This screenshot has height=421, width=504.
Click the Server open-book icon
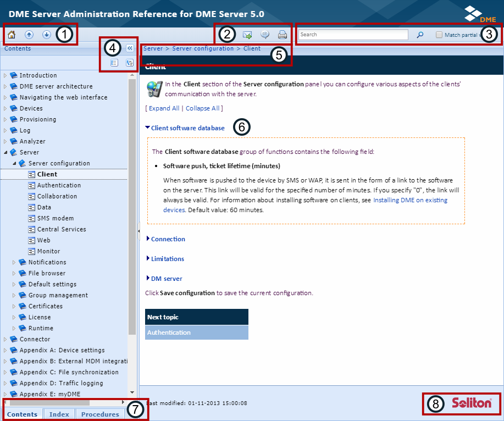point(14,152)
